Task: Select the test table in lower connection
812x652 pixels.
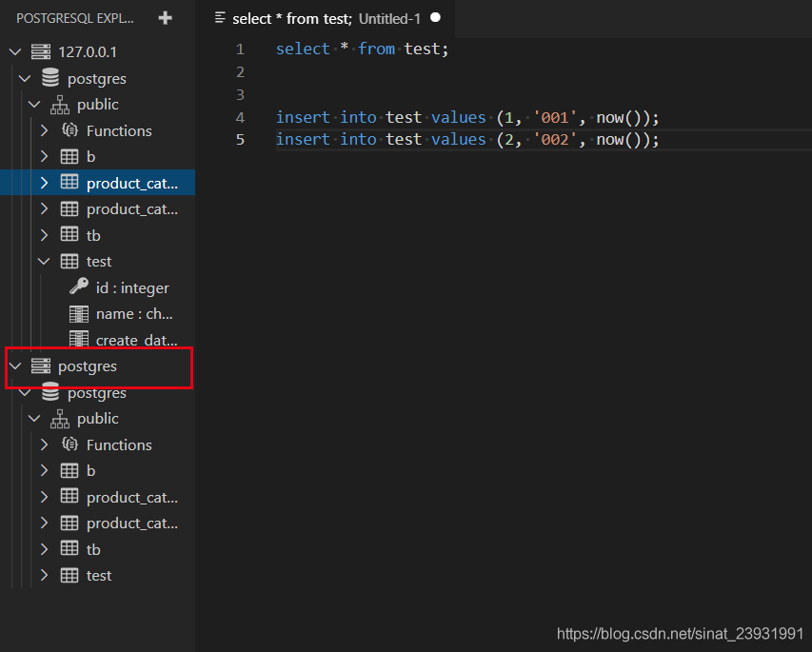Action: (x=98, y=575)
